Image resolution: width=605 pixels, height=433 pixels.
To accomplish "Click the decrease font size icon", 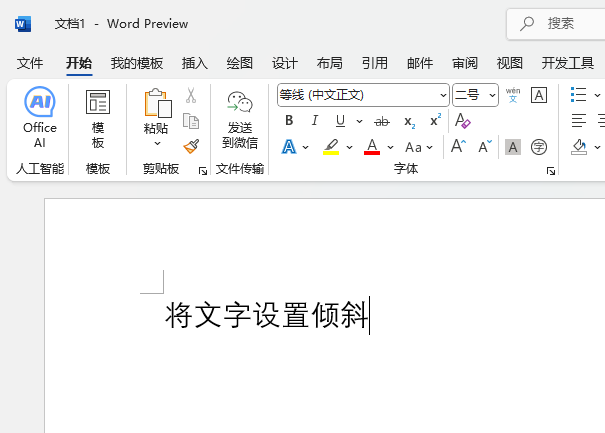I will [485, 147].
